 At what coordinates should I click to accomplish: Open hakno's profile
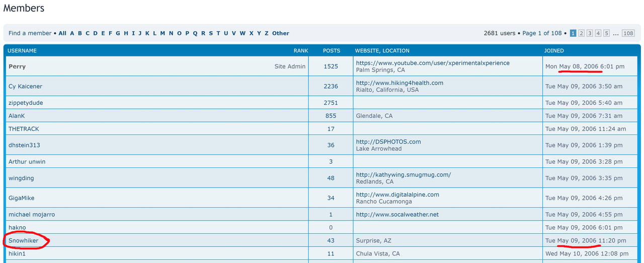pyautogui.click(x=17, y=228)
